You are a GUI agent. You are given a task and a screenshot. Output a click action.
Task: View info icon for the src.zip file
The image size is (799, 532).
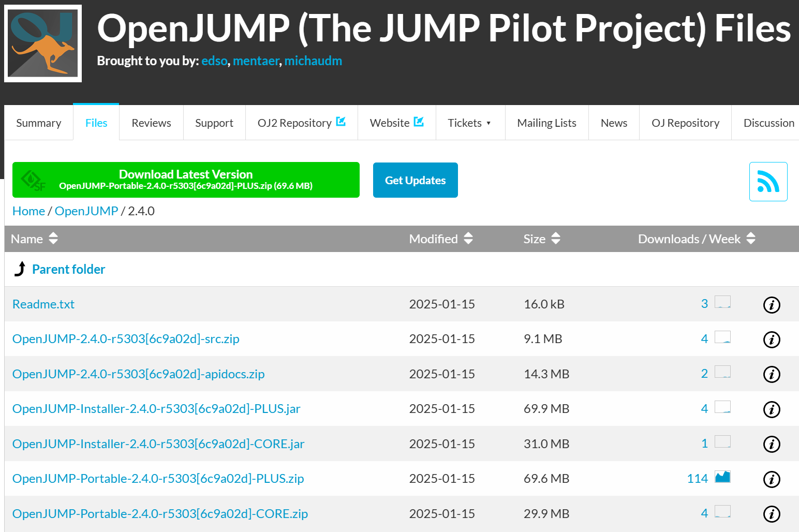coord(772,339)
